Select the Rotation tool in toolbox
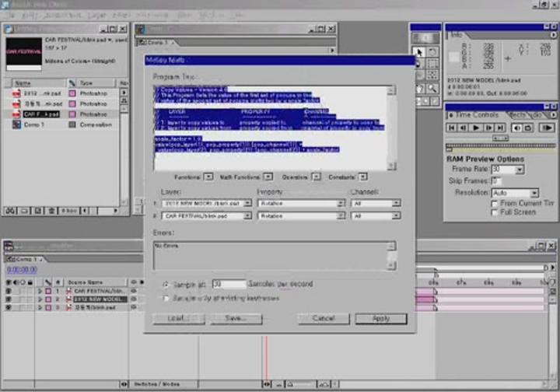Screen dimensions: 560x392 click(432, 52)
